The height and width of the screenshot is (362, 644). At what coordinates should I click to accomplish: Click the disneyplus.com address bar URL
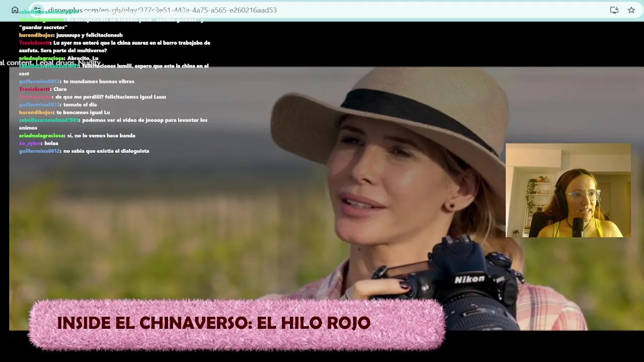[x=163, y=10]
